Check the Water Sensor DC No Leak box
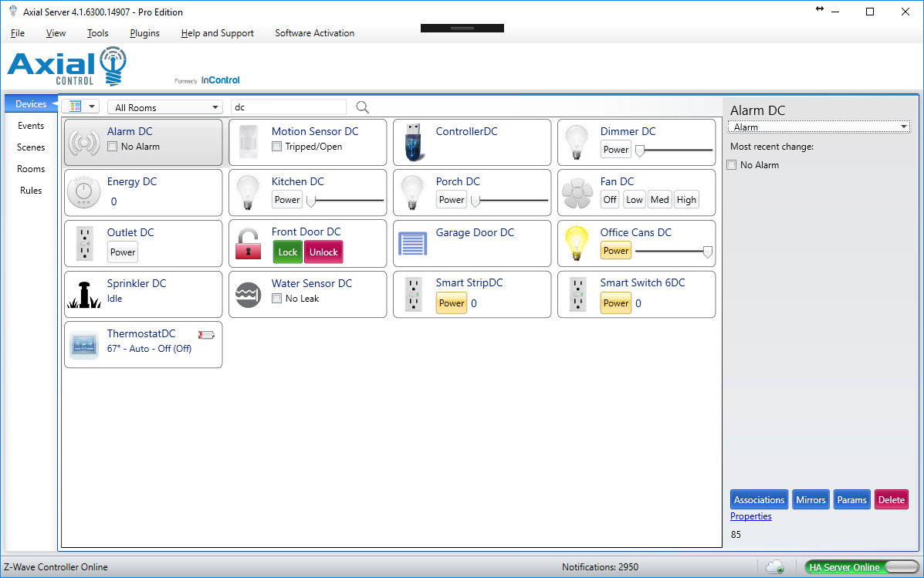 [x=276, y=299]
